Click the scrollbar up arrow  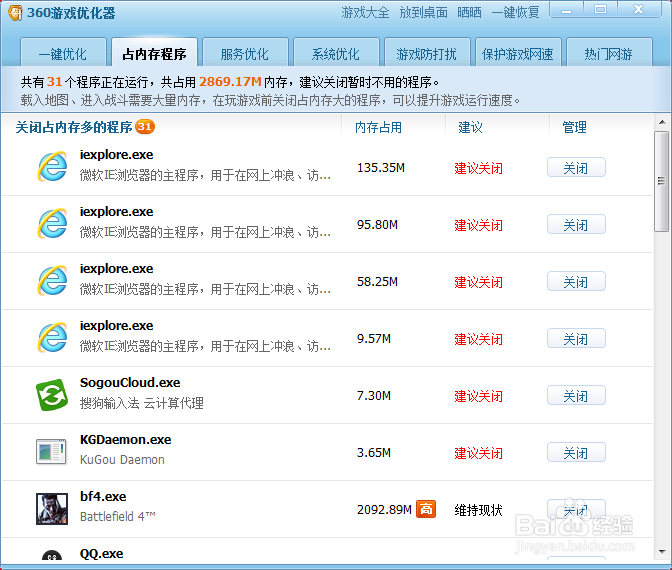click(662, 122)
